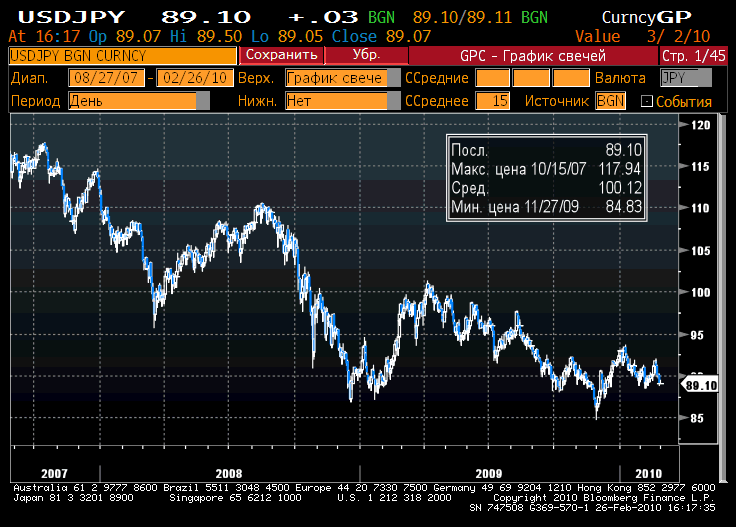Click the Сохранить button
Viewport: 736px width, 527px height.
click(282, 55)
